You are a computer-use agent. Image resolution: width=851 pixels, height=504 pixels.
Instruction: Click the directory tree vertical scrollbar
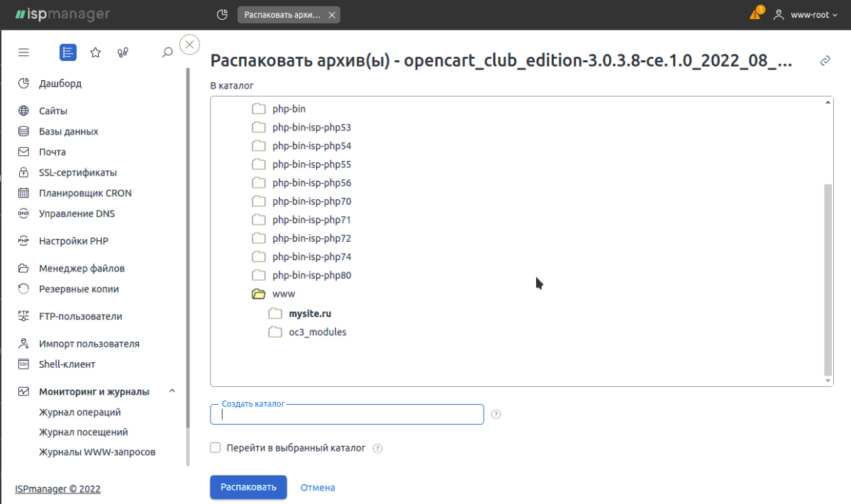[x=828, y=276]
